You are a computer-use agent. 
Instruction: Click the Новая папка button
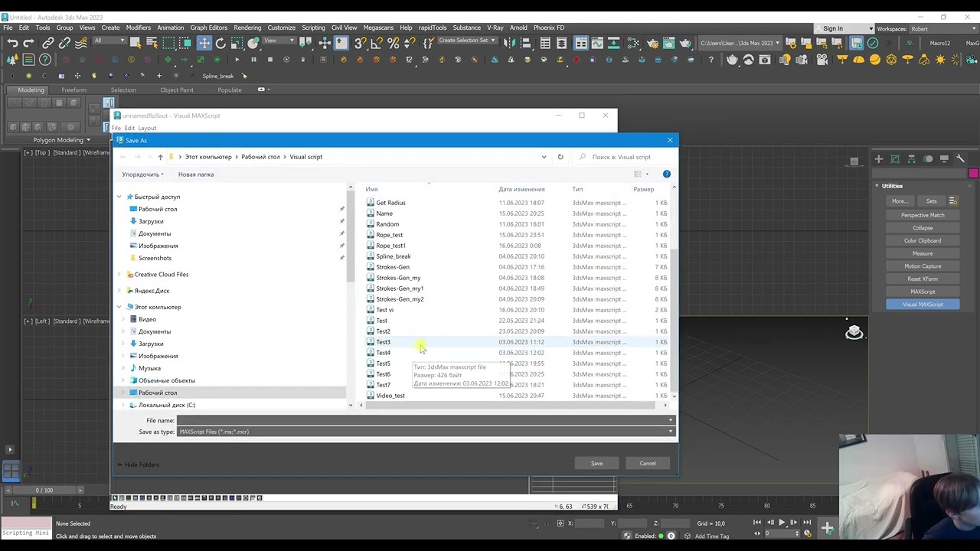pyautogui.click(x=196, y=174)
